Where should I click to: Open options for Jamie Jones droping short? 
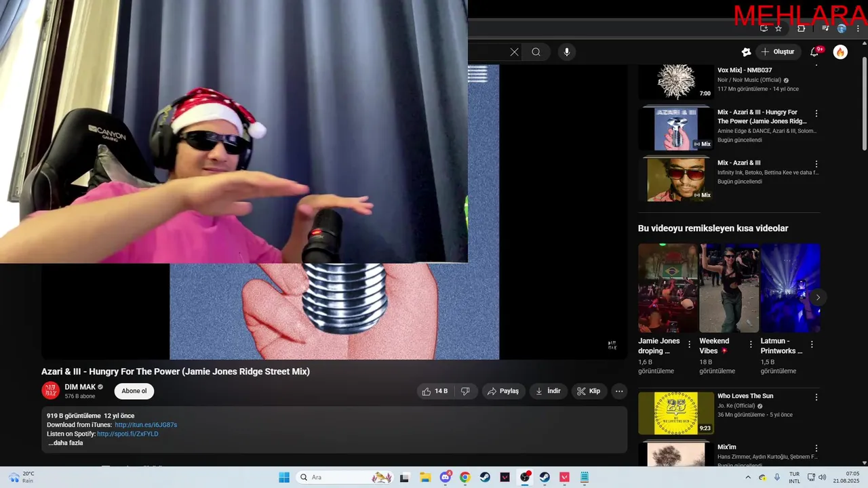(690, 344)
